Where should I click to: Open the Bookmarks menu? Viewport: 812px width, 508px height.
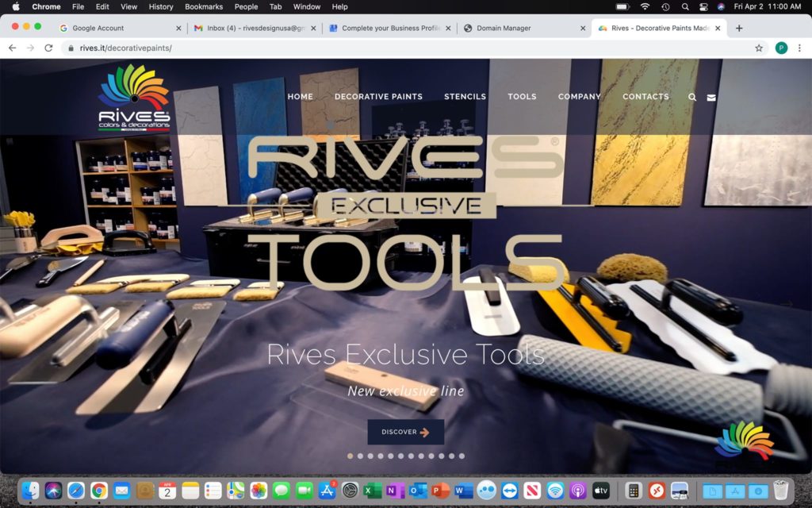click(x=204, y=6)
